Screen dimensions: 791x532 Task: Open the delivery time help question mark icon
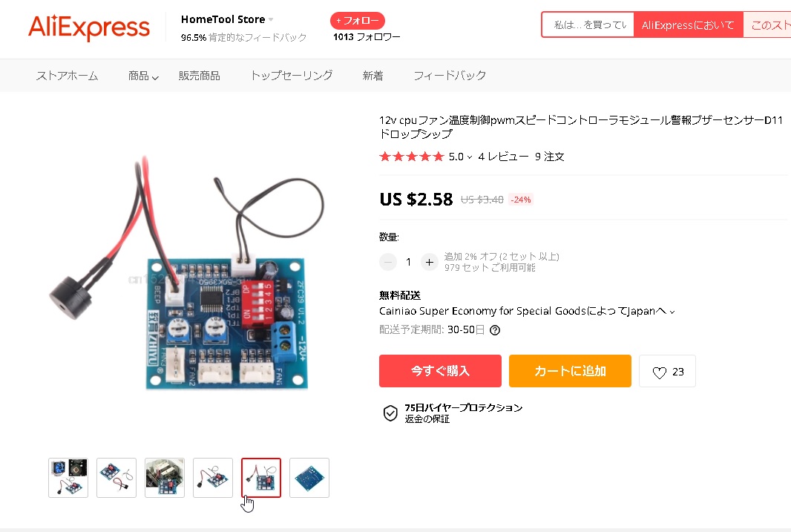pos(495,330)
